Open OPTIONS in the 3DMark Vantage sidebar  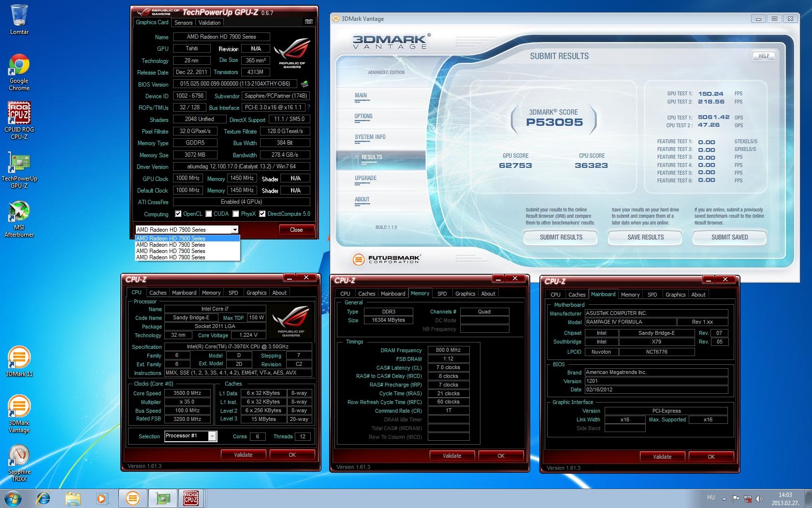(x=363, y=117)
